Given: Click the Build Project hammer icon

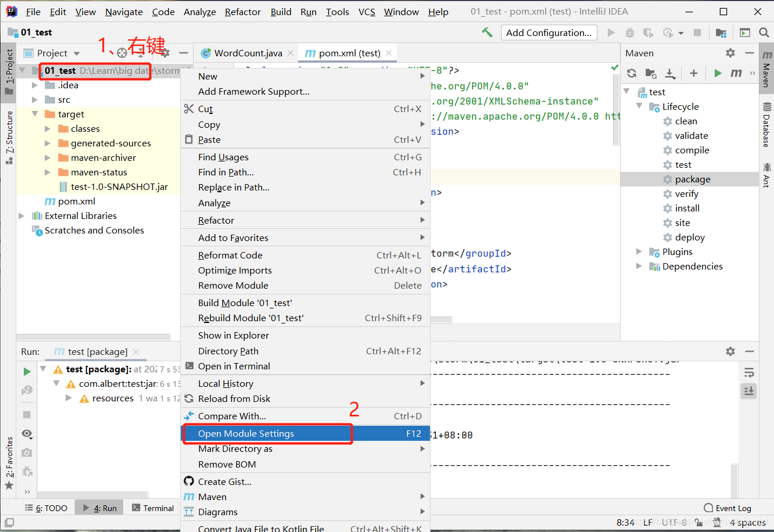Looking at the screenshot, I should coord(487,33).
